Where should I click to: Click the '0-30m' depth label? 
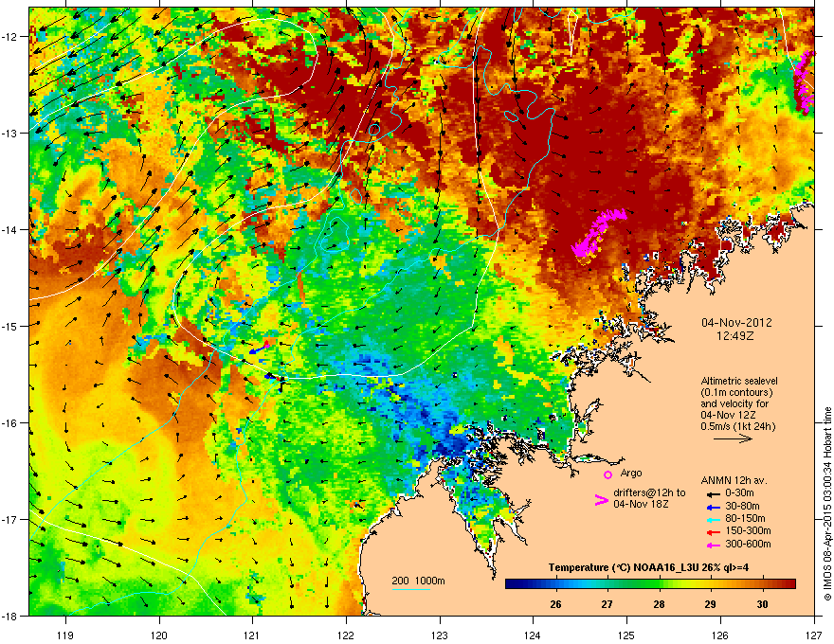(x=739, y=493)
